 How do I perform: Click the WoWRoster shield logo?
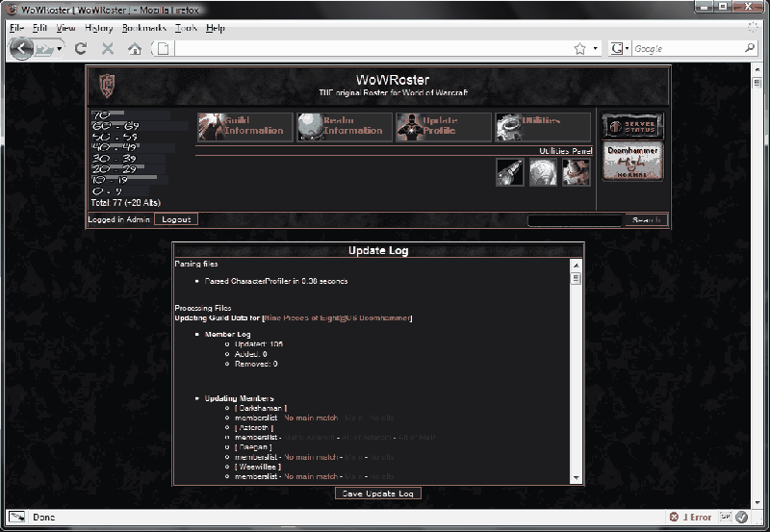pos(105,85)
